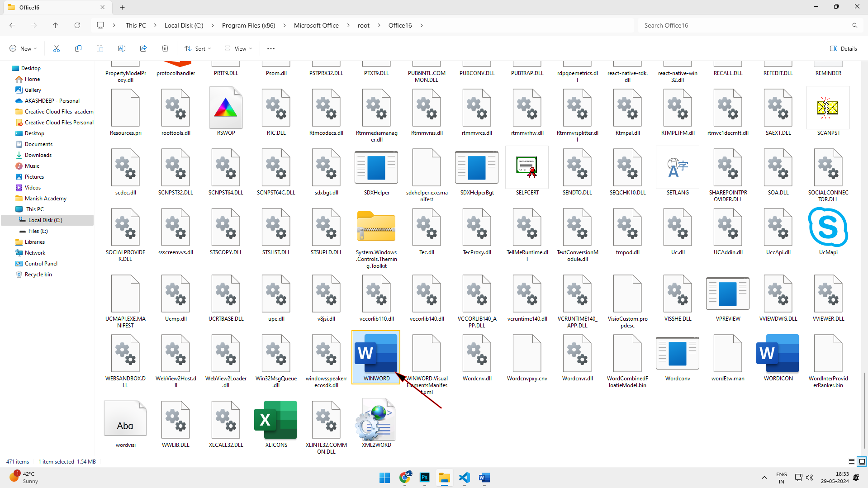Image resolution: width=868 pixels, height=488 pixels.
Task: Switch to large icons view toggle
Action: pyautogui.click(x=862, y=462)
